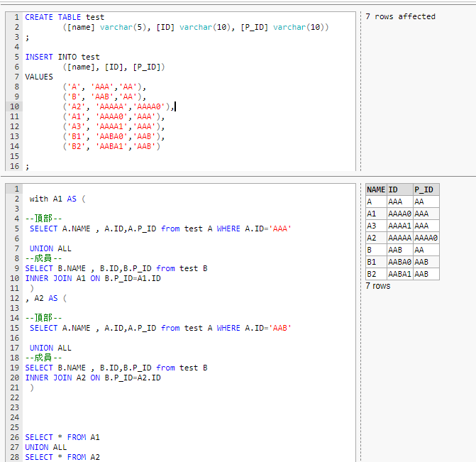The height and width of the screenshot is (462, 476).
Task: Click the '7 rows' count below the results table
Action: 378,286
